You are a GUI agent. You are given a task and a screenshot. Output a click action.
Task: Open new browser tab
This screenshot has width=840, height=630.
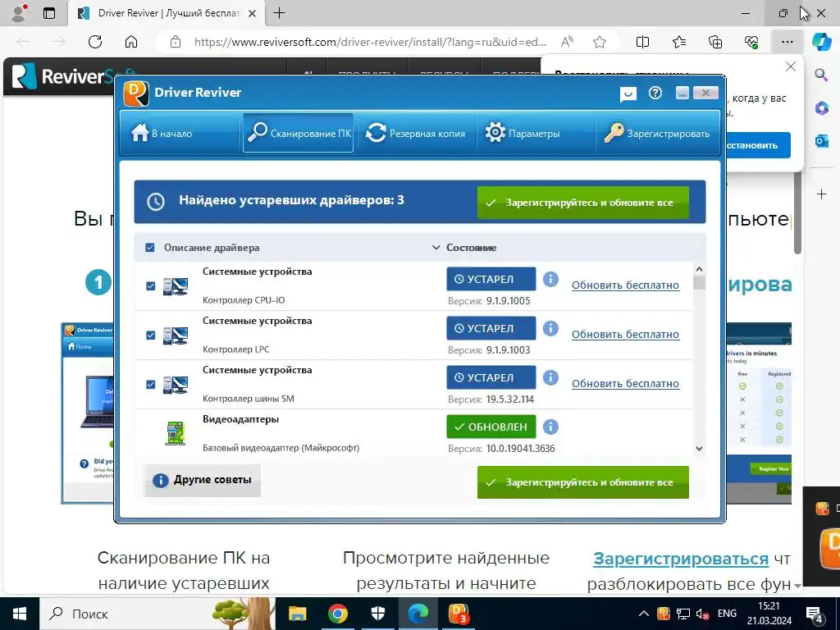(x=279, y=13)
